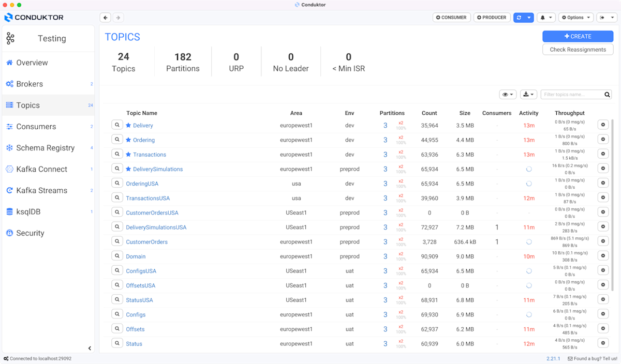This screenshot has width=621, height=364.
Task: Open the settings gear for Delivery row
Action: tap(603, 125)
